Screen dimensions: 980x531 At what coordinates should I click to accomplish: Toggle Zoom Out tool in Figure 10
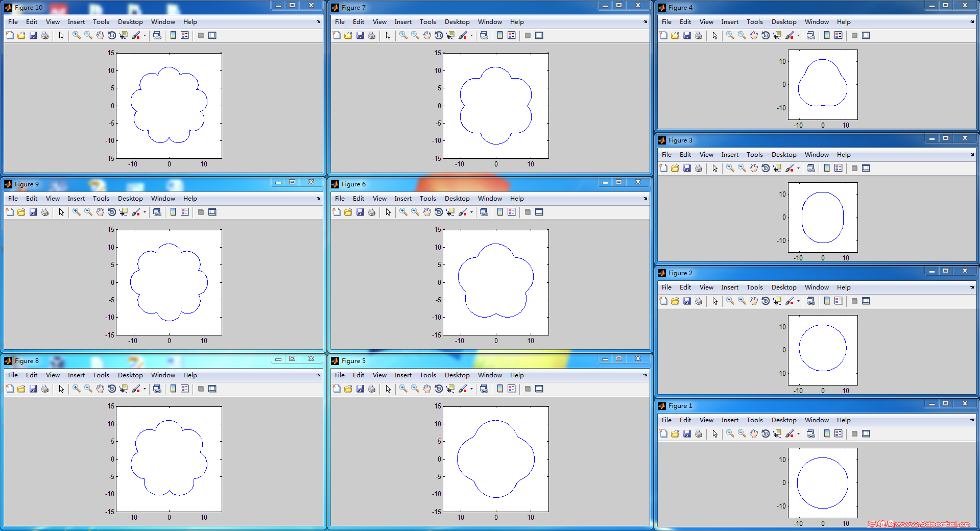(x=88, y=35)
